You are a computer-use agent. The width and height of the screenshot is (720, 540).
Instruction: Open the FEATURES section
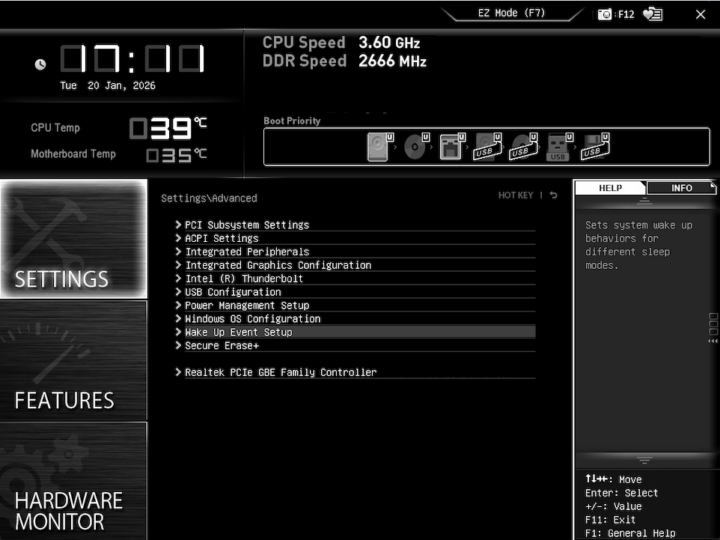pyautogui.click(x=73, y=361)
